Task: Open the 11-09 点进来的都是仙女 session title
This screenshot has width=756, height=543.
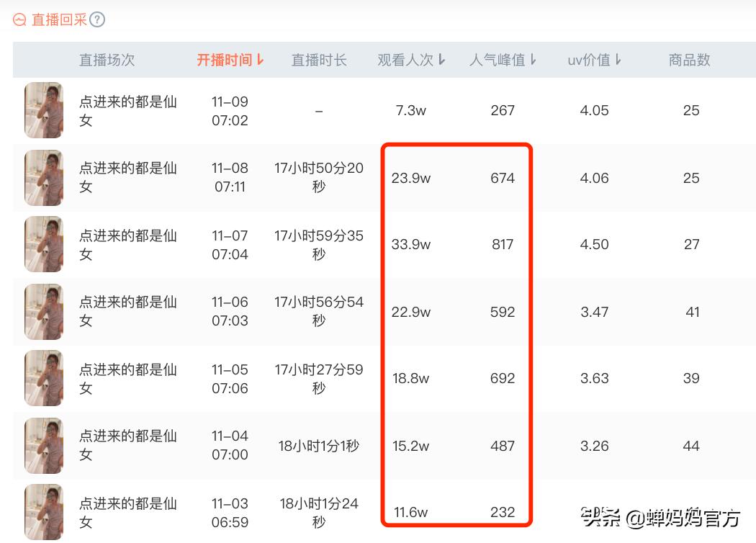Action: click(x=128, y=110)
